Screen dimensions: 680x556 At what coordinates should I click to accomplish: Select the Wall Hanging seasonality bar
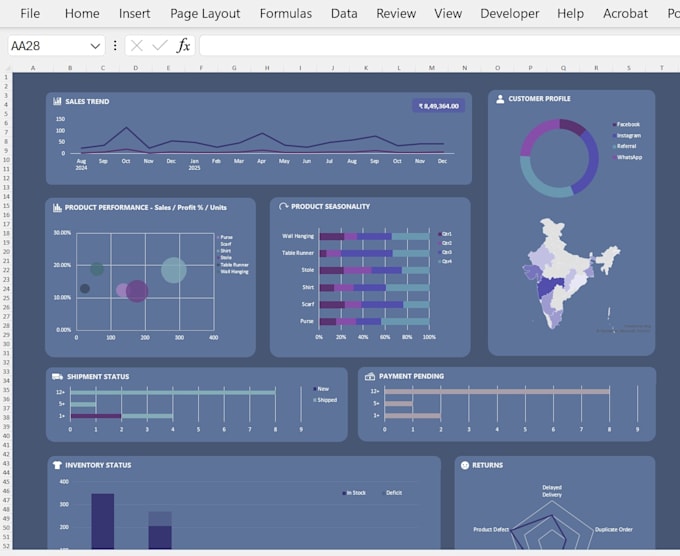374,236
